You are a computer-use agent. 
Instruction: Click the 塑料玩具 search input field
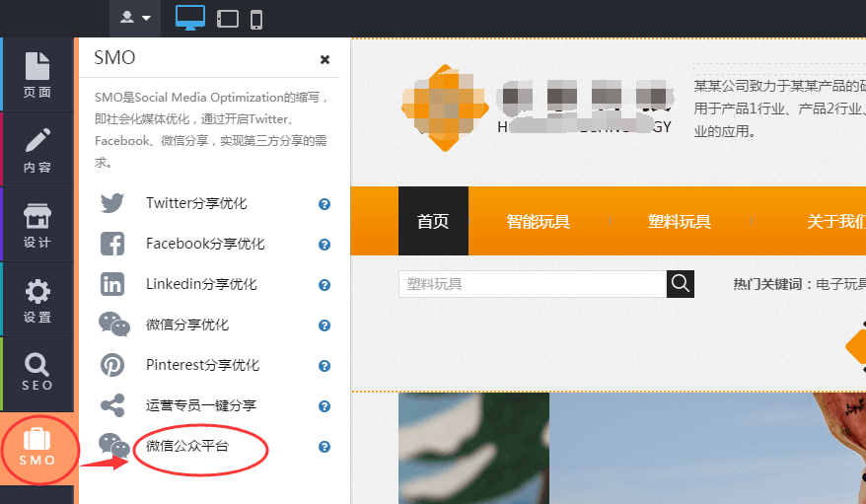coord(532,284)
